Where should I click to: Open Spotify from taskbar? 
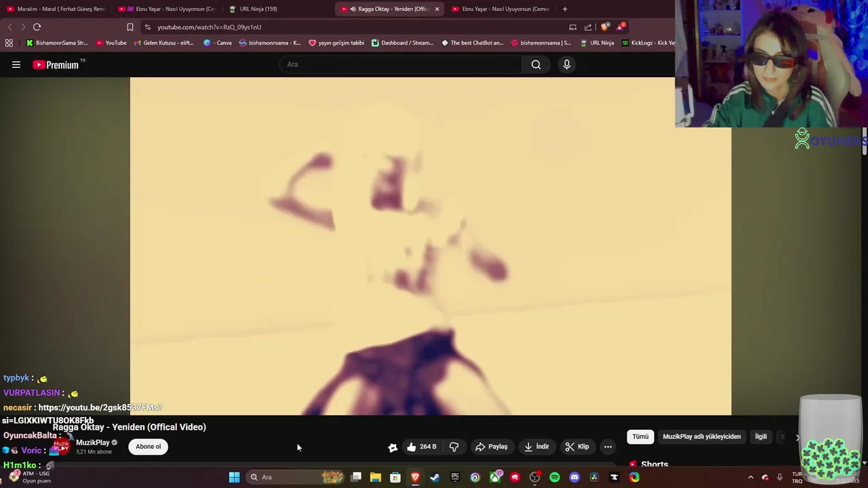[x=555, y=477]
